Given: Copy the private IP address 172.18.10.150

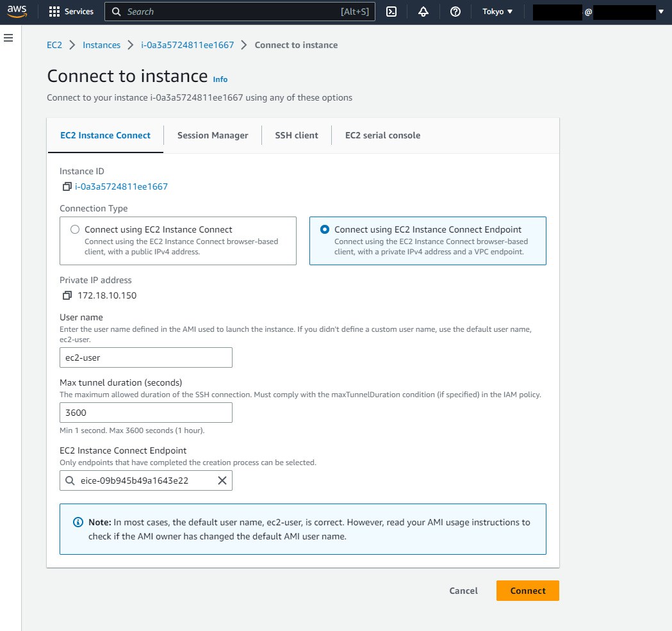Looking at the screenshot, I should 67,295.
